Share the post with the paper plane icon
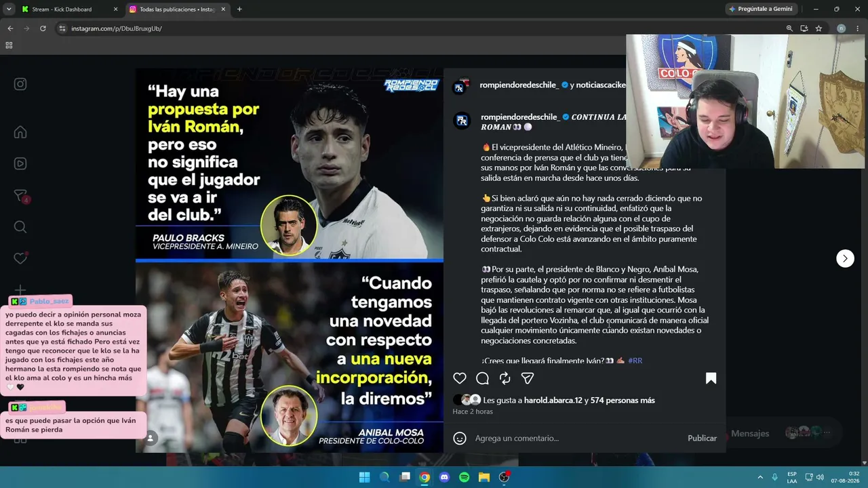 [x=527, y=378]
